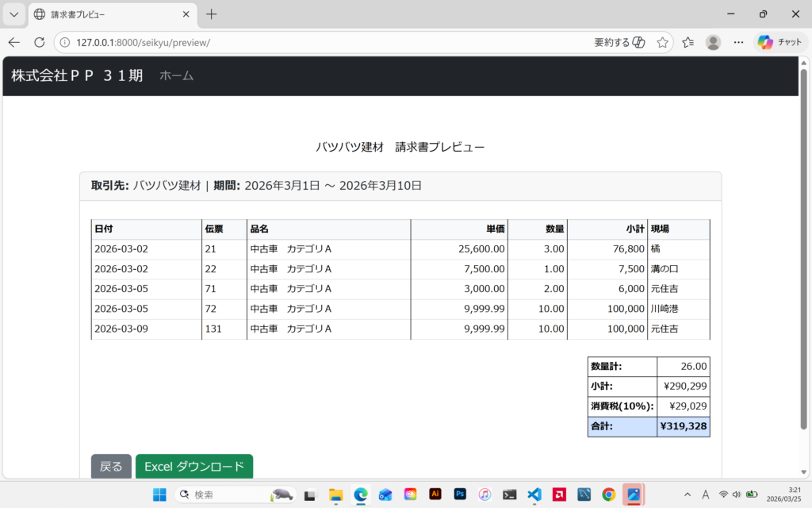Show hidden system tray icons chevron
The width and height of the screenshot is (812, 508).
click(x=687, y=495)
